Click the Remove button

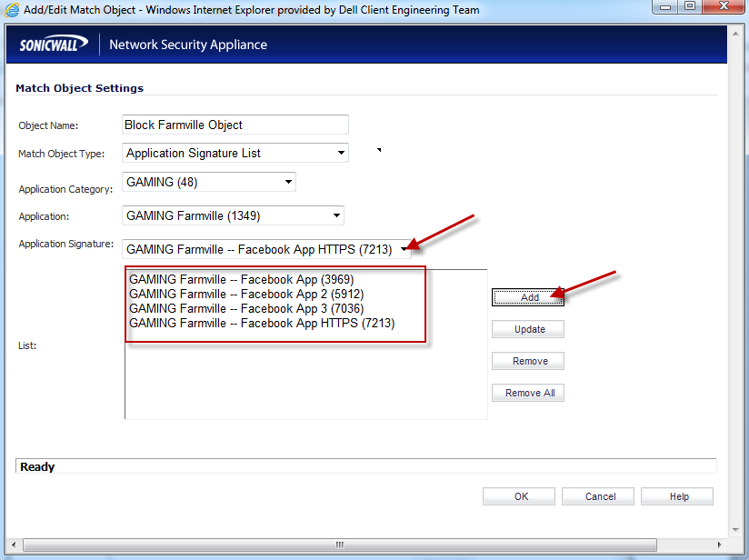tap(528, 361)
